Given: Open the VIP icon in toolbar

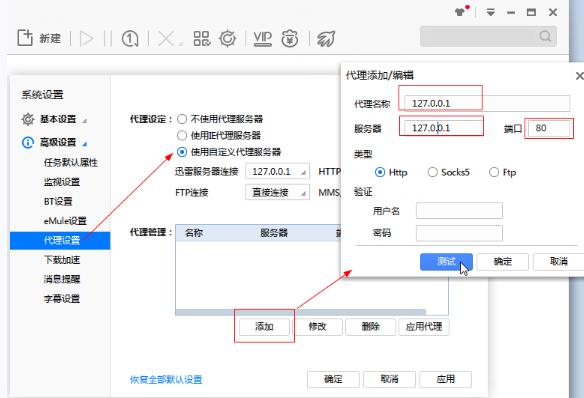Looking at the screenshot, I should [x=263, y=38].
